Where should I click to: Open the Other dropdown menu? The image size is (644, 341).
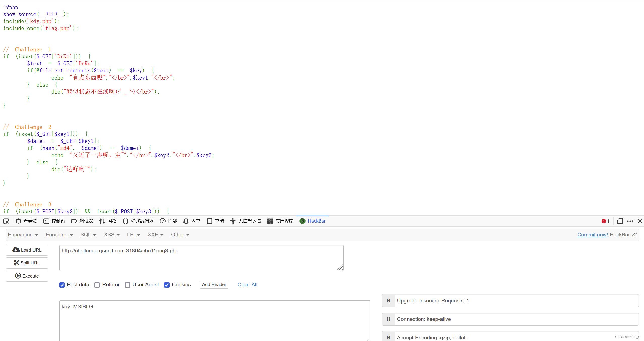(180, 235)
